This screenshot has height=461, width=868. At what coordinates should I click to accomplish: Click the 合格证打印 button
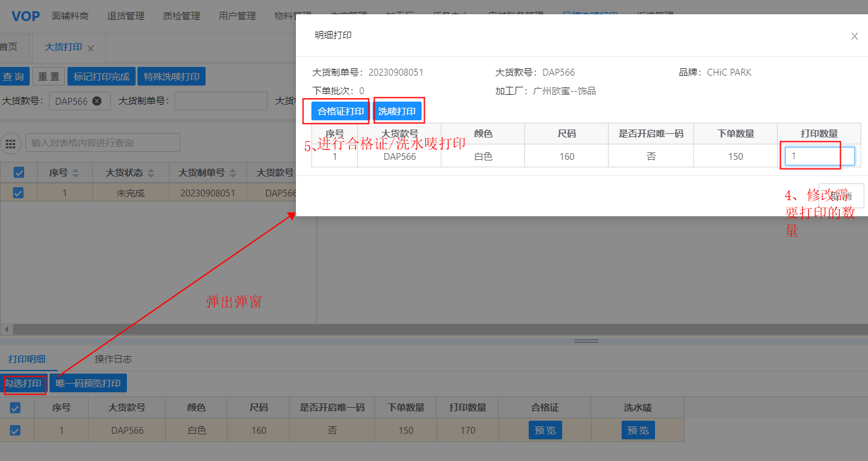pos(341,112)
